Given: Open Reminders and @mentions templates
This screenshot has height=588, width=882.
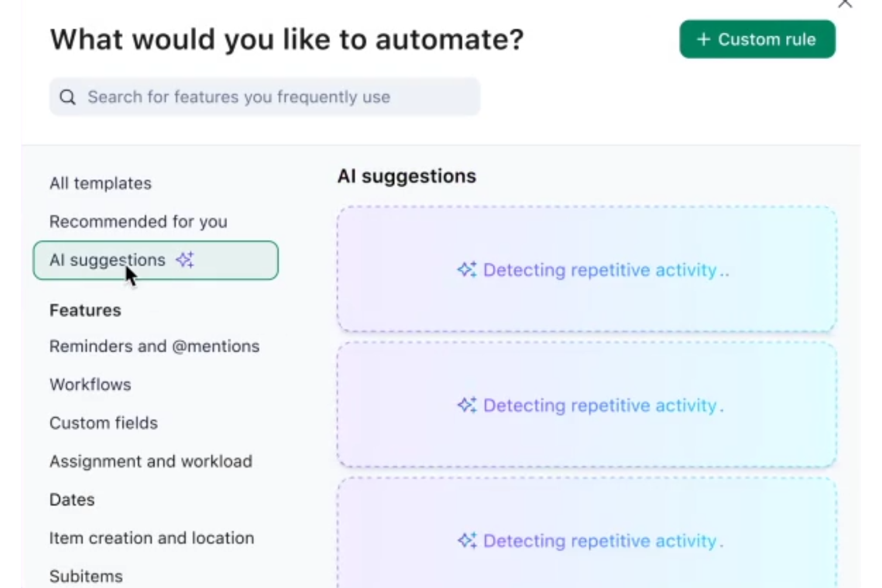Looking at the screenshot, I should (154, 346).
